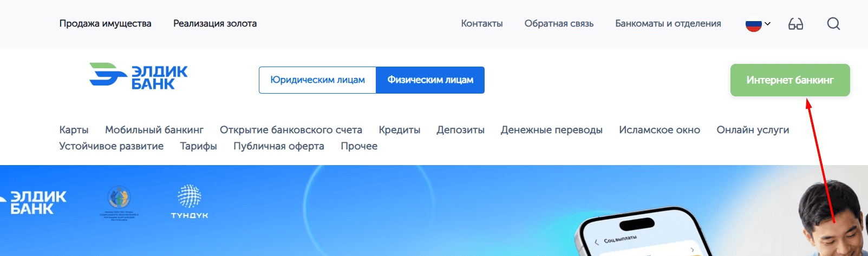
Task: Open Публичная оферта menu item
Action: tap(279, 146)
